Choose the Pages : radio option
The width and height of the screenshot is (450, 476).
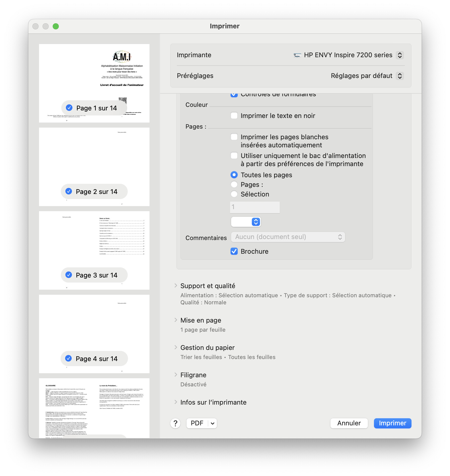(x=234, y=185)
